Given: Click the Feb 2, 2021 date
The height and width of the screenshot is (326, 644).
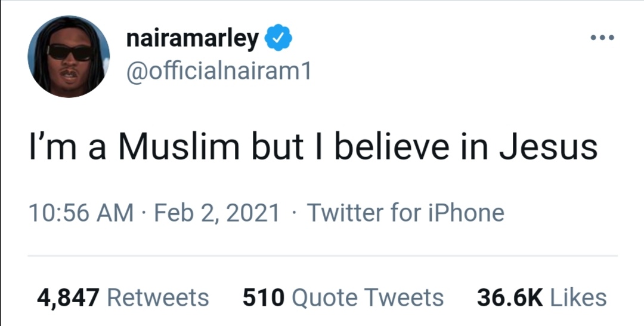Looking at the screenshot, I should 217,213.
